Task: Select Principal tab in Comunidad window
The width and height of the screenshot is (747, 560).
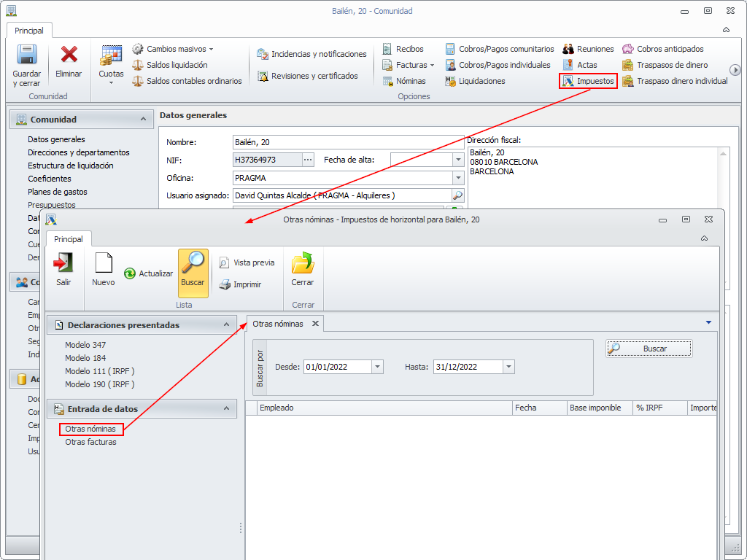Action: [x=29, y=31]
